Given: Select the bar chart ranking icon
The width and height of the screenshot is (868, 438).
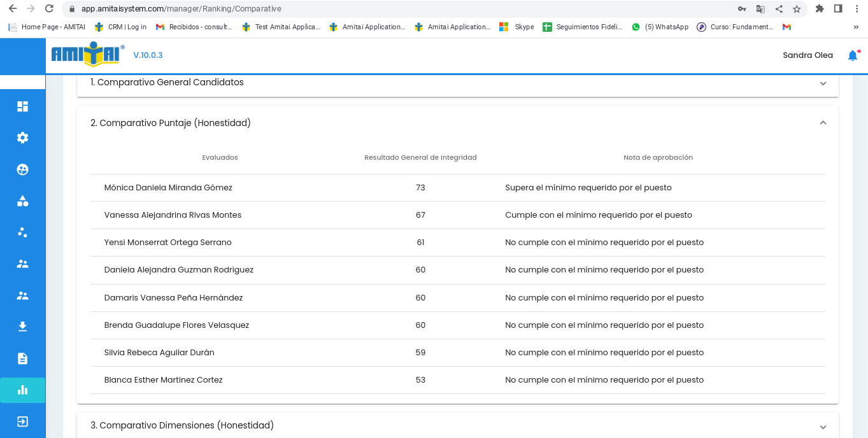Looking at the screenshot, I should (x=22, y=390).
